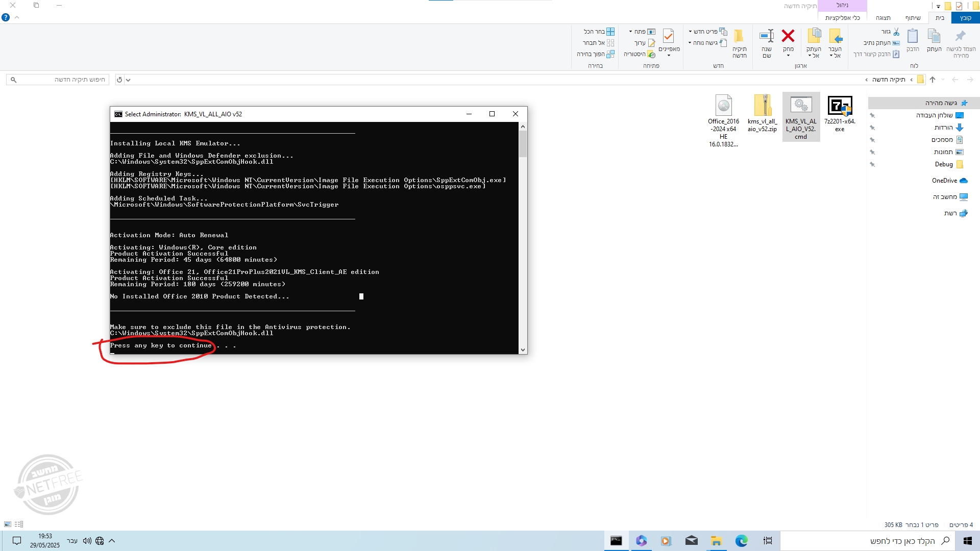980x551 pixels.
Task: Click the properties checkmark in the title bar toolbar
Action: click(959, 6)
